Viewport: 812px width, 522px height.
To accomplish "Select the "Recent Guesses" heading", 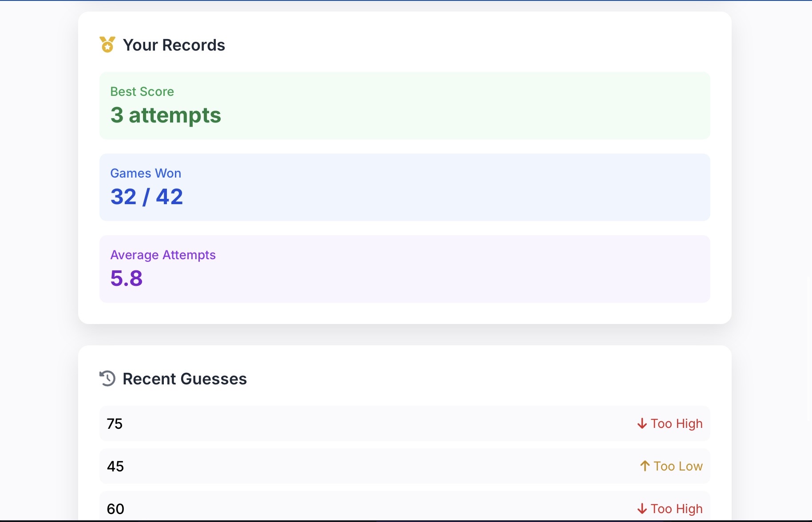I will click(185, 379).
